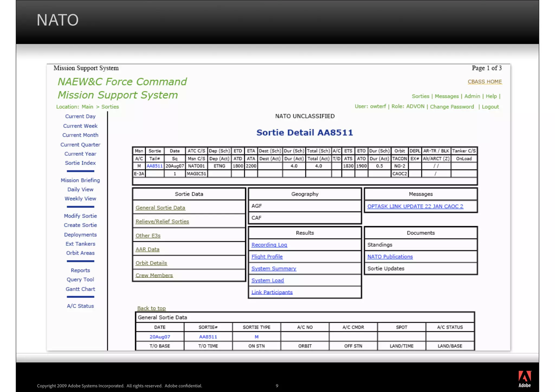
Task: Go to the Admin menu
Action: click(x=472, y=96)
